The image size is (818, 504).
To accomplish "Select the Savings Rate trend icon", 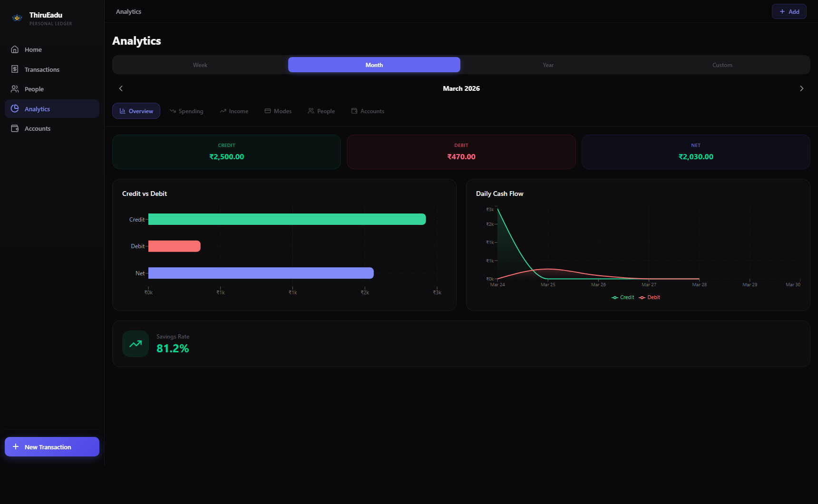I will pyautogui.click(x=135, y=343).
